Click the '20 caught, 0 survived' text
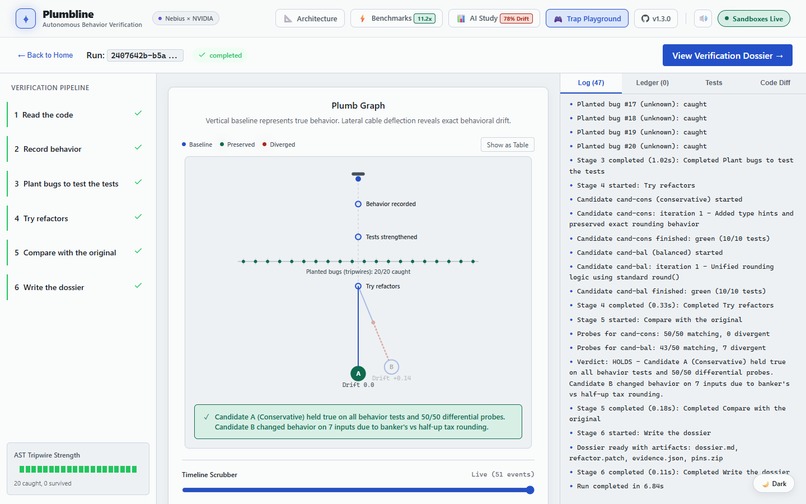 [43, 483]
